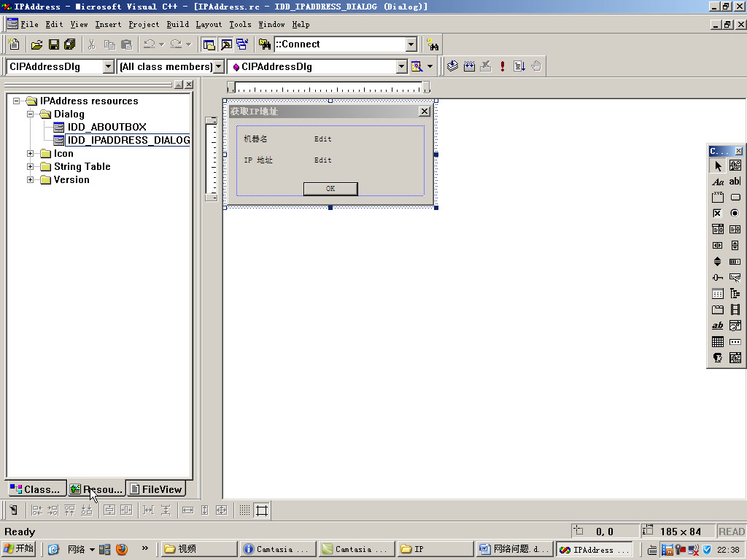Viewport: 747px width, 560px height.
Task: Select the Tree Control tool in the toolbox
Action: point(735,293)
